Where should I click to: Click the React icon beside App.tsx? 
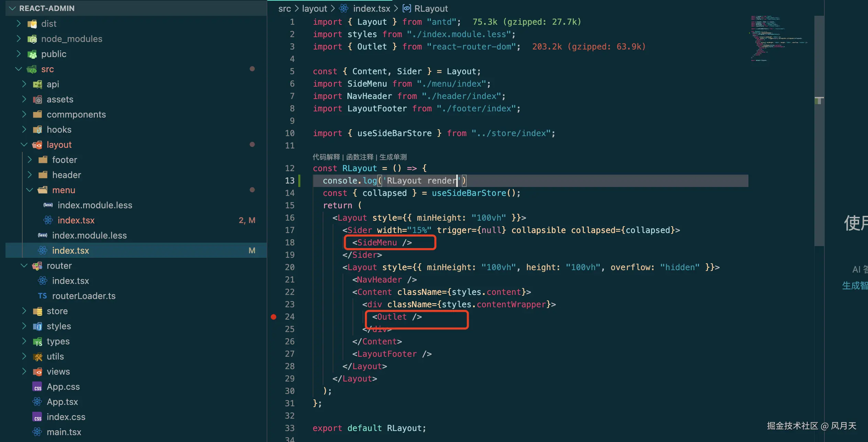tap(37, 401)
